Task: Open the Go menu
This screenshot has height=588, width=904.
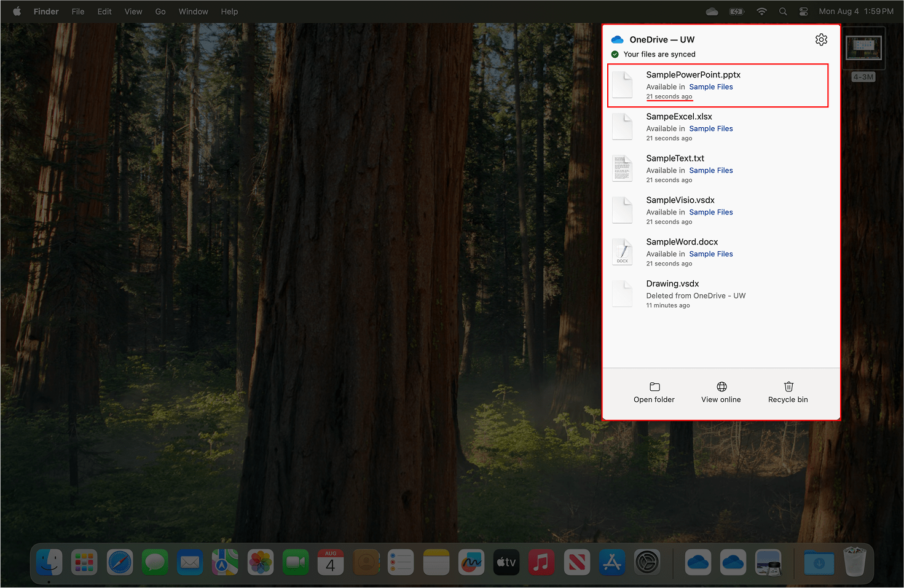Action: [x=160, y=11]
